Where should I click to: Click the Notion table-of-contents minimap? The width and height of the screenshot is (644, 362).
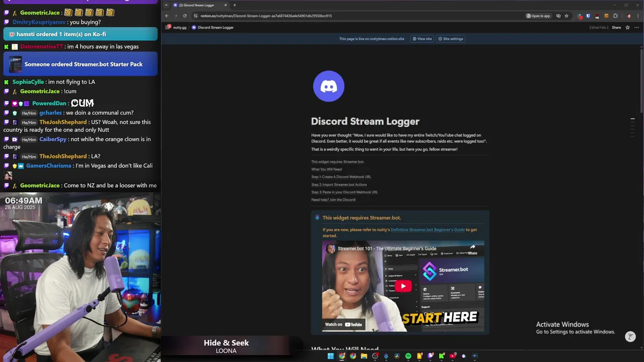632,127
